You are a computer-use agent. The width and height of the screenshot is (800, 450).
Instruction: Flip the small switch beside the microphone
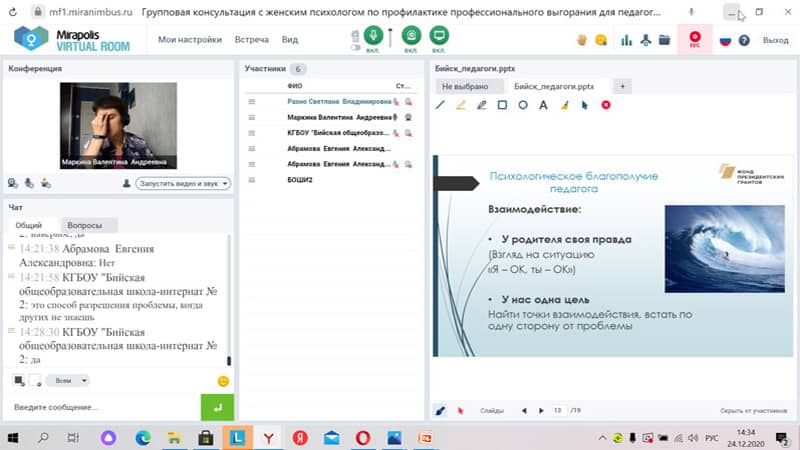[356, 47]
